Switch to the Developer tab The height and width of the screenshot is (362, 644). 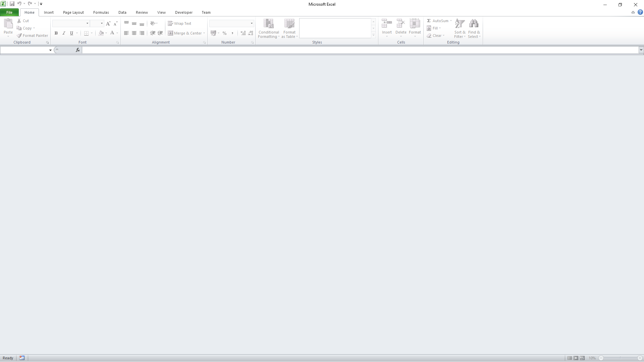tap(184, 12)
